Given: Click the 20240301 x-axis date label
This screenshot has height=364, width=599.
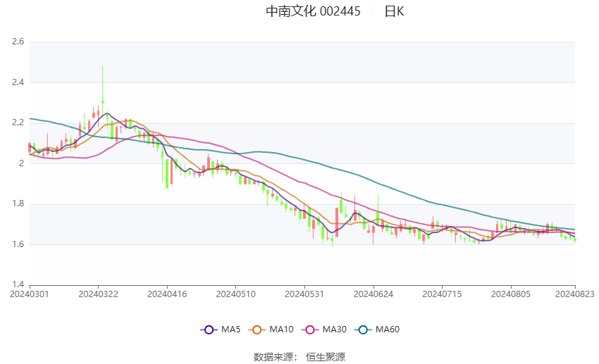Looking at the screenshot, I should pos(30,293).
